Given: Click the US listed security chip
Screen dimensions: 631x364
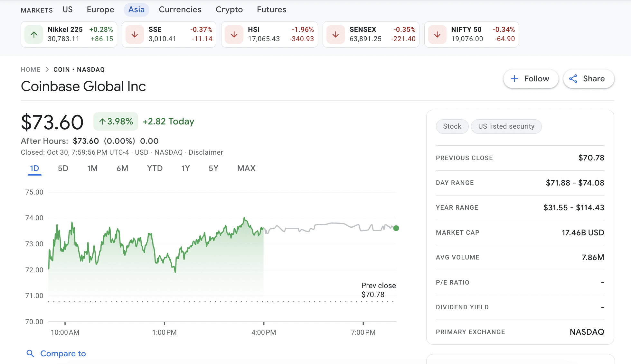Looking at the screenshot, I should 506,126.
